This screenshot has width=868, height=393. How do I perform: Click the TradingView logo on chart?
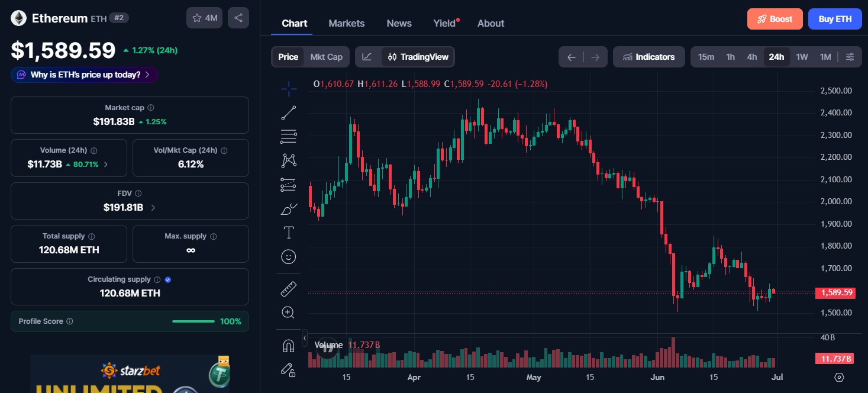[x=328, y=348]
